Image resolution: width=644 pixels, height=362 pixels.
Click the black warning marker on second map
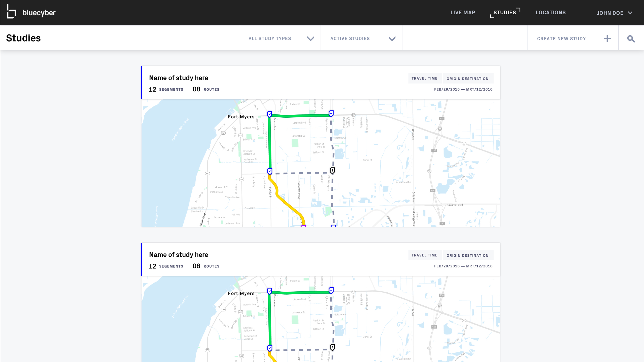tap(332, 347)
